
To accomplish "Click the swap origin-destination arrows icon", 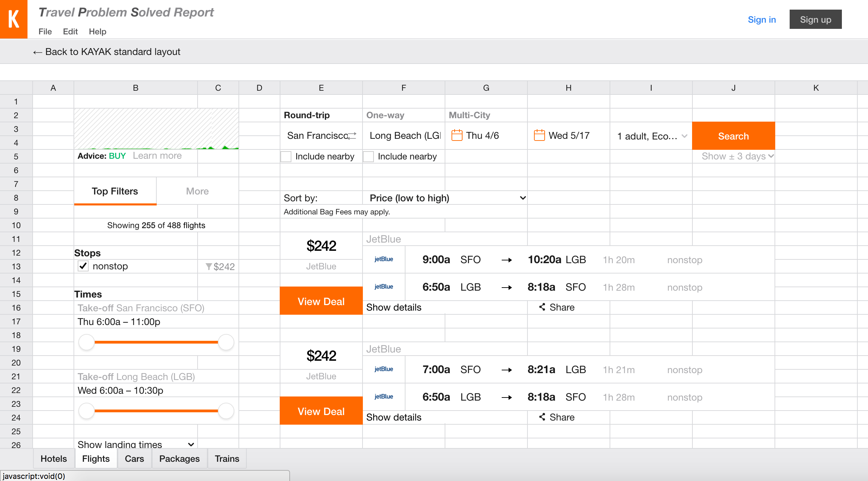I will [352, 136].
